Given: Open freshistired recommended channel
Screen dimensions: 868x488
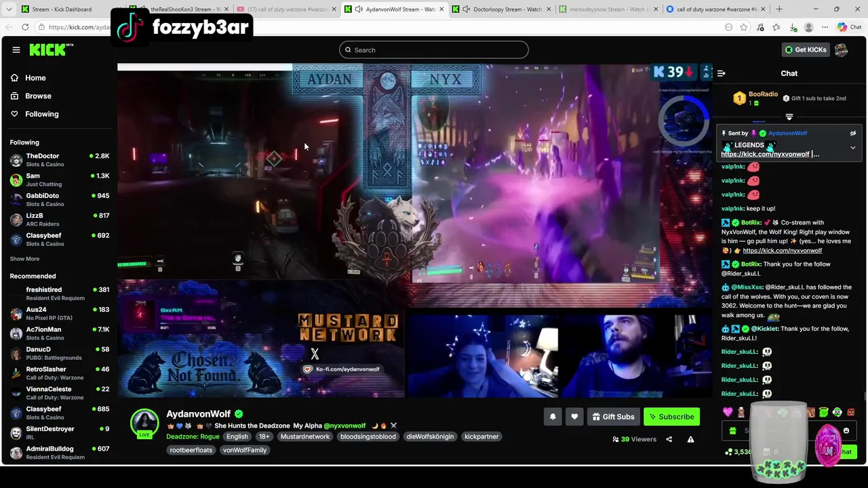Looking at the screenshot, I should 59,293.
